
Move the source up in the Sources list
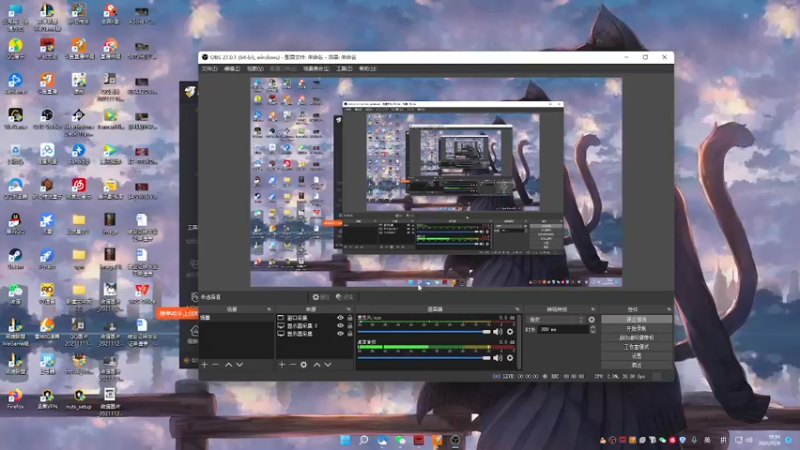[x=317, y=365]
